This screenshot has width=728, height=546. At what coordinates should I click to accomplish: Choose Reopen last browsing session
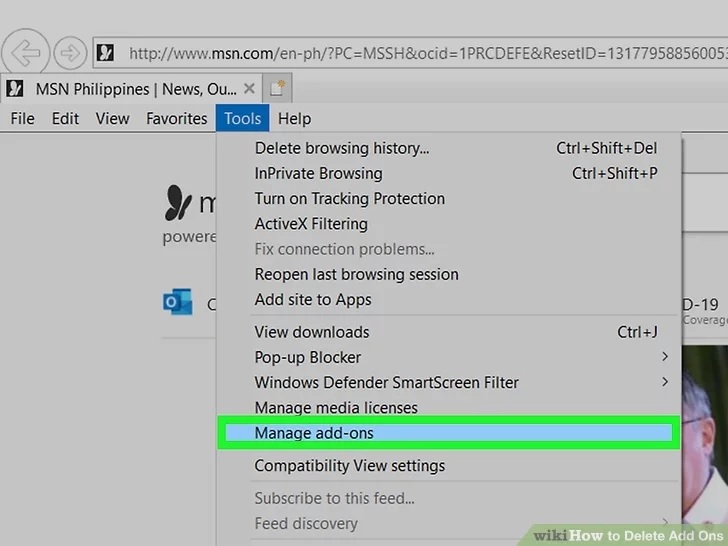click(449, 274)
